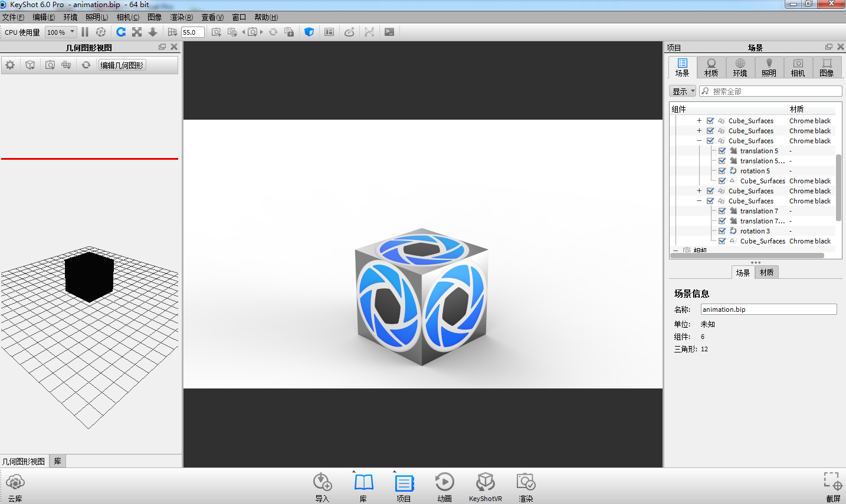Screen dimensions: 846x504
Task: Click the downward arrow toolbar icon
Action: (x=153, y=32)
